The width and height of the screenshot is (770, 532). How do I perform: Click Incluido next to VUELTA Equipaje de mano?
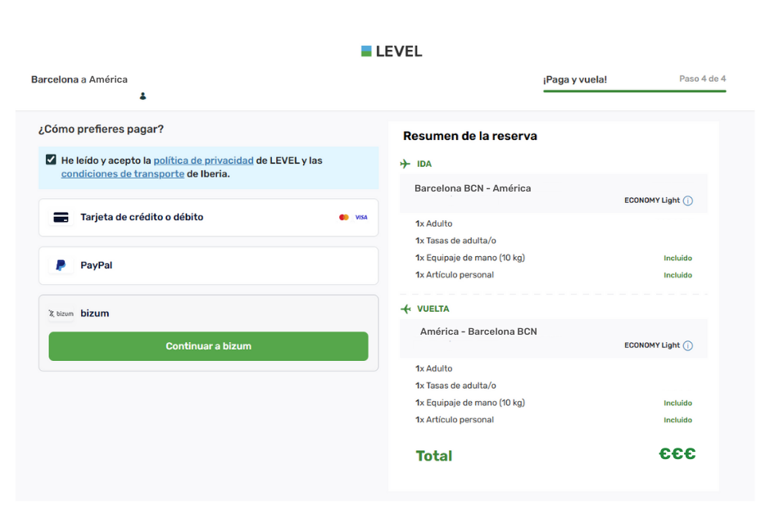(x=677, y=403)
